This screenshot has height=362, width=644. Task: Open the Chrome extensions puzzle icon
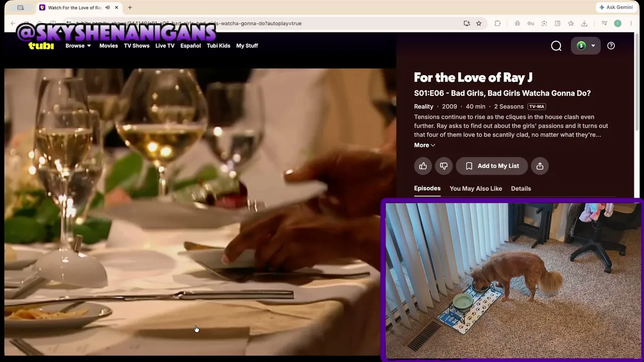[498, 23]
